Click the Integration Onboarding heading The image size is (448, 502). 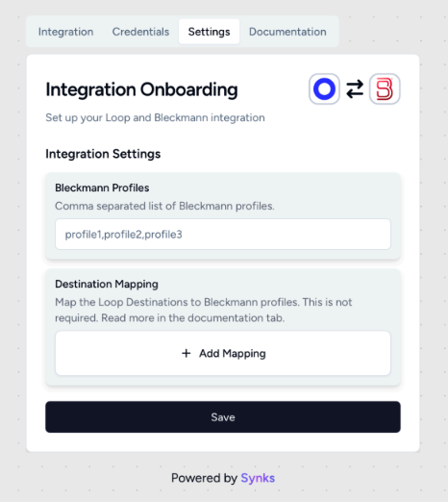(141, 89)
